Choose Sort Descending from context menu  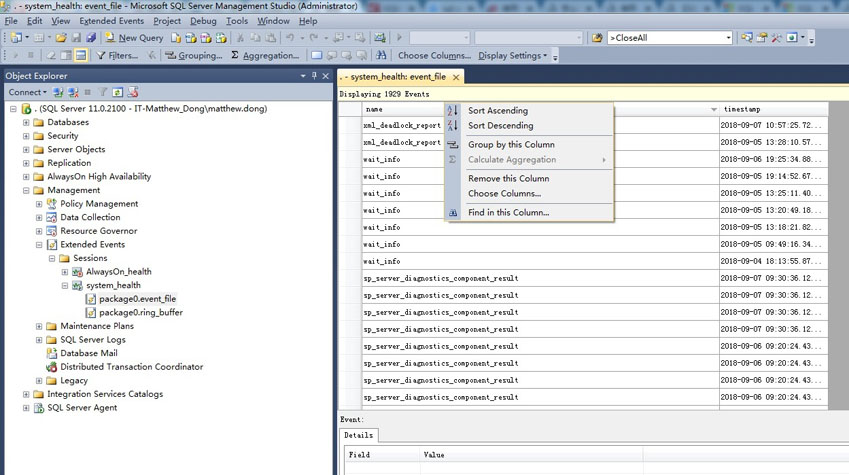[500, 126]
